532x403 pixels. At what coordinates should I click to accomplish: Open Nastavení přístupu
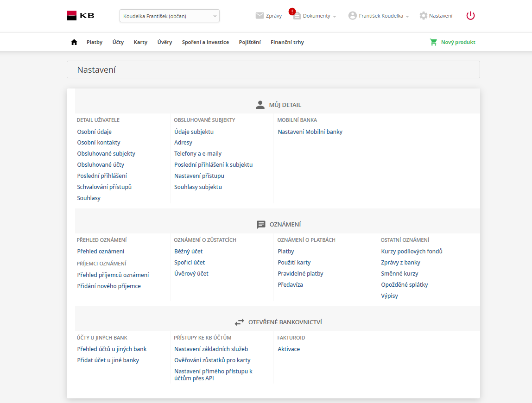199,176
